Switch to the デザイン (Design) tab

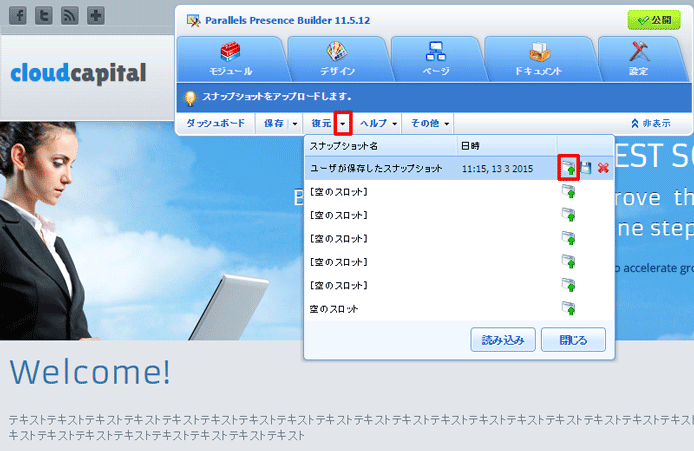[335, 59]
